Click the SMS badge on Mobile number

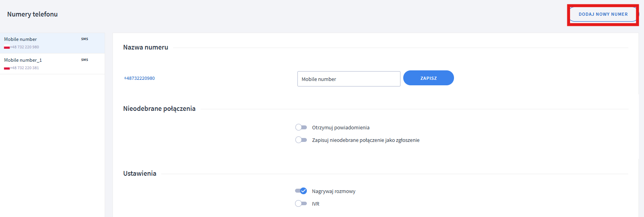tap(85, 39)
